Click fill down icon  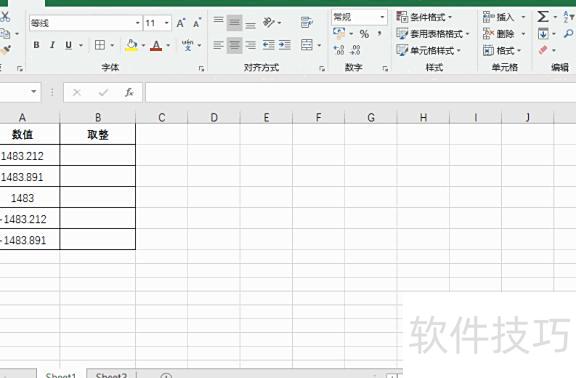543,34
